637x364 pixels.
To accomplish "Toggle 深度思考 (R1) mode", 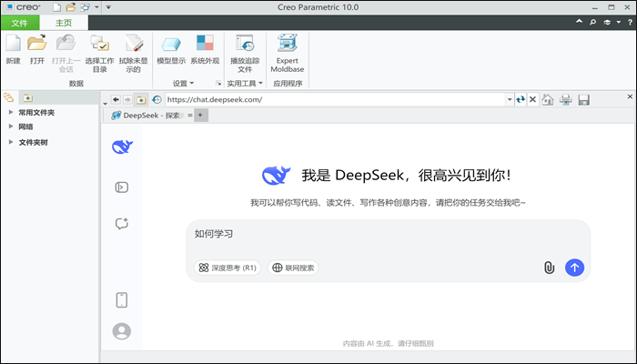I will point(227,268).
